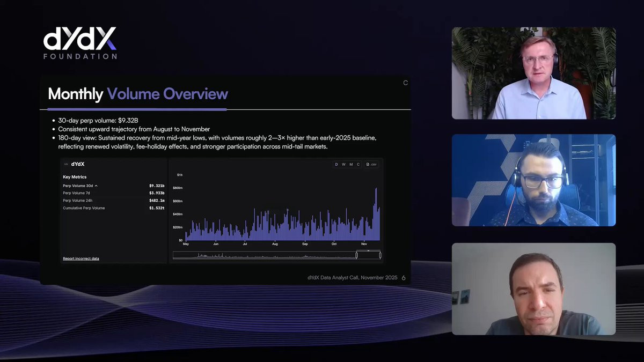This screenshot has width=644, height=362.
Task: Select the D daily interval button
Action: tap(336, 164)
